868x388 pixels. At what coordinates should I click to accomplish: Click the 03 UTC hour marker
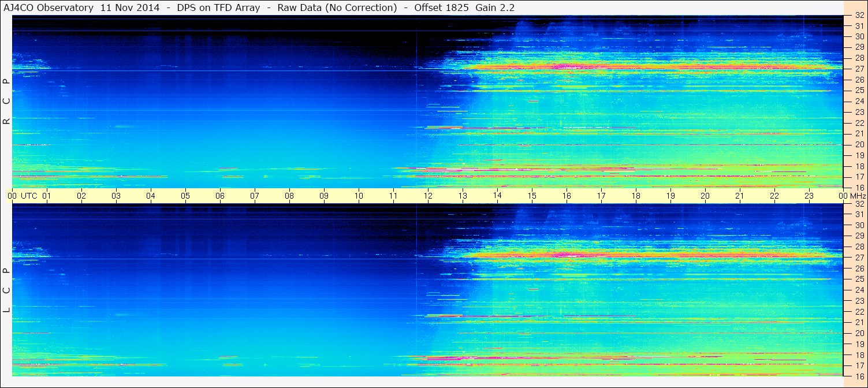click(116, 196)
